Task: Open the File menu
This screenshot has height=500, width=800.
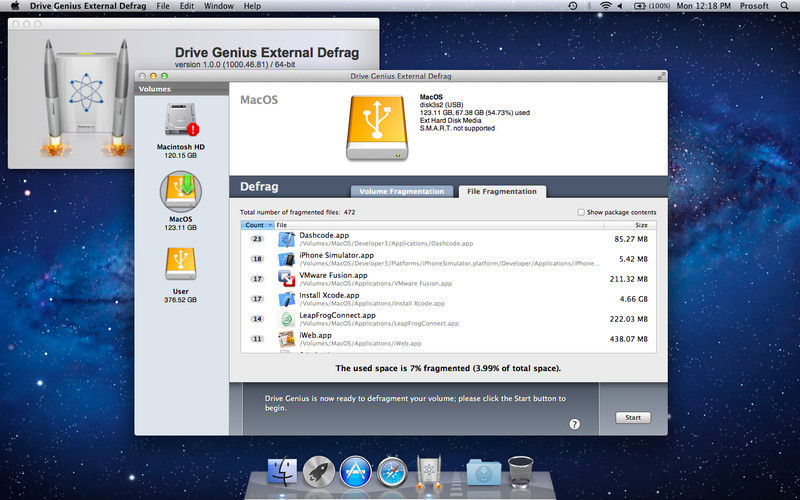Action: (163, 6)
